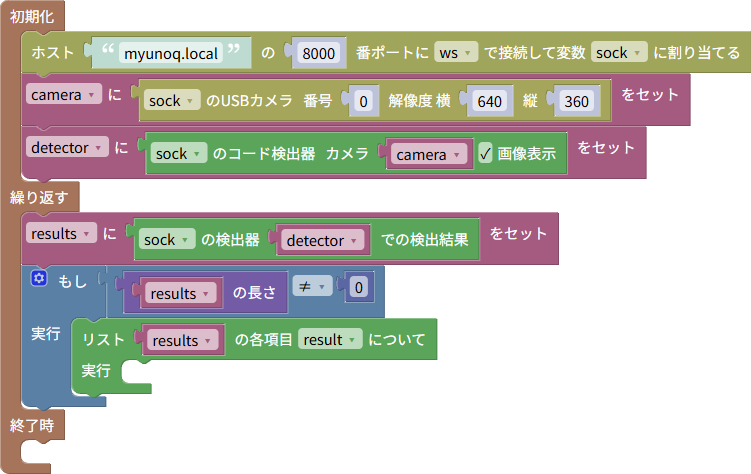Open the camera variable dropdown in set block

pos(64,94)
